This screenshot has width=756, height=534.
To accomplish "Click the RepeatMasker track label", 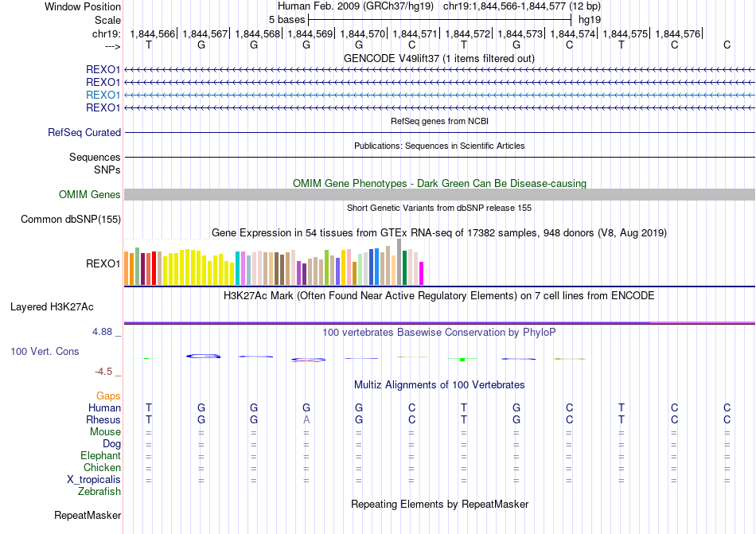I will tap(88, 515).
